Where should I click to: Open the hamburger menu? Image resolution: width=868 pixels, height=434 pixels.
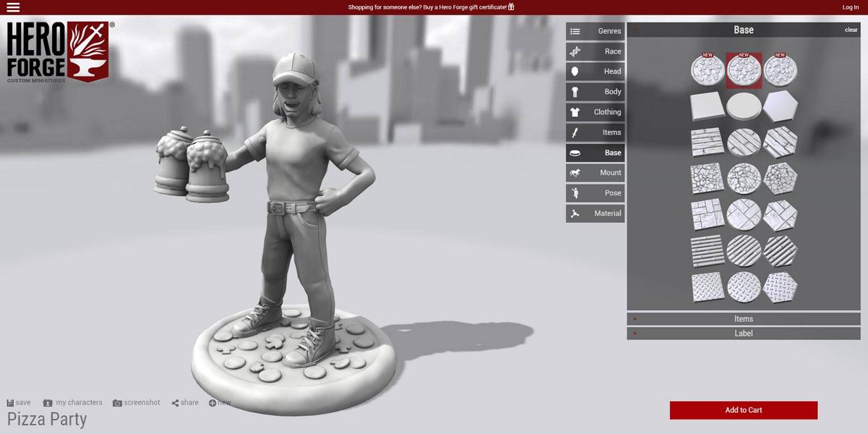point(13,7)
